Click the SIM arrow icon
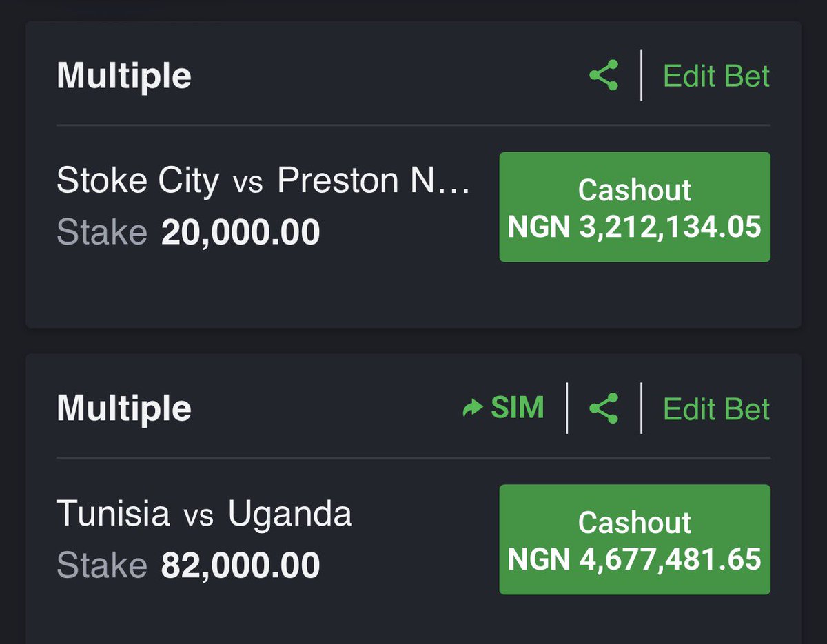 point(473,409)
